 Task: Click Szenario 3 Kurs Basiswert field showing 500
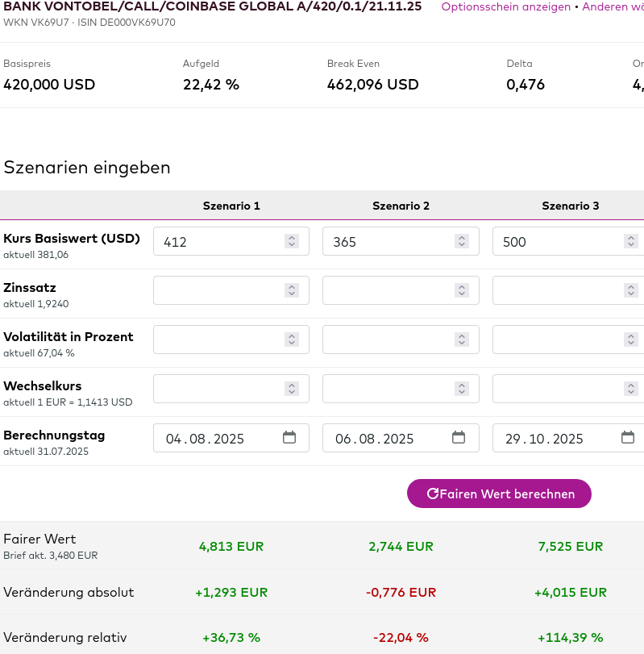(556, 241)
